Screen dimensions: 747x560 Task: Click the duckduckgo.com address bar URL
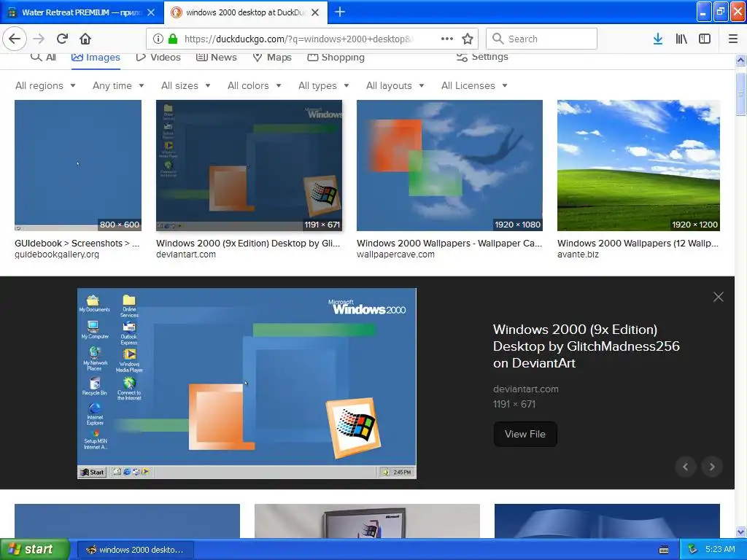[x=298, y=39]
